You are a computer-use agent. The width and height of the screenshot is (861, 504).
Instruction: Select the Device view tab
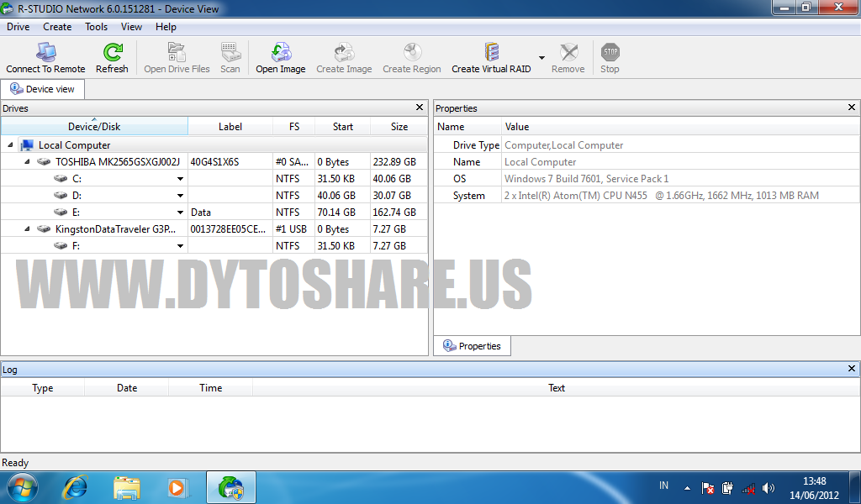(x=43, y=88)
